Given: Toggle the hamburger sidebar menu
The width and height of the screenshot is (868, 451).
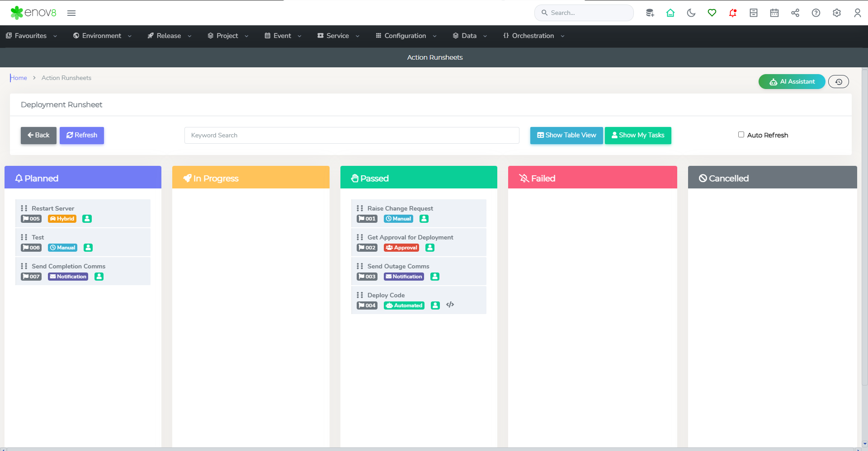Looking at the screenshot, I should coord(71,13).
